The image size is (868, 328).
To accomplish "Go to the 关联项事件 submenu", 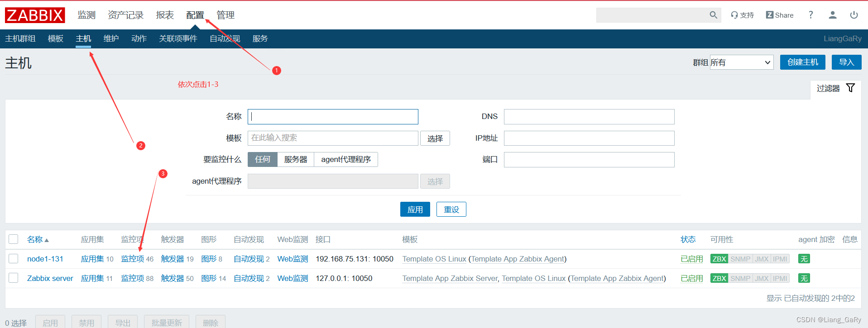I will 178,39.
